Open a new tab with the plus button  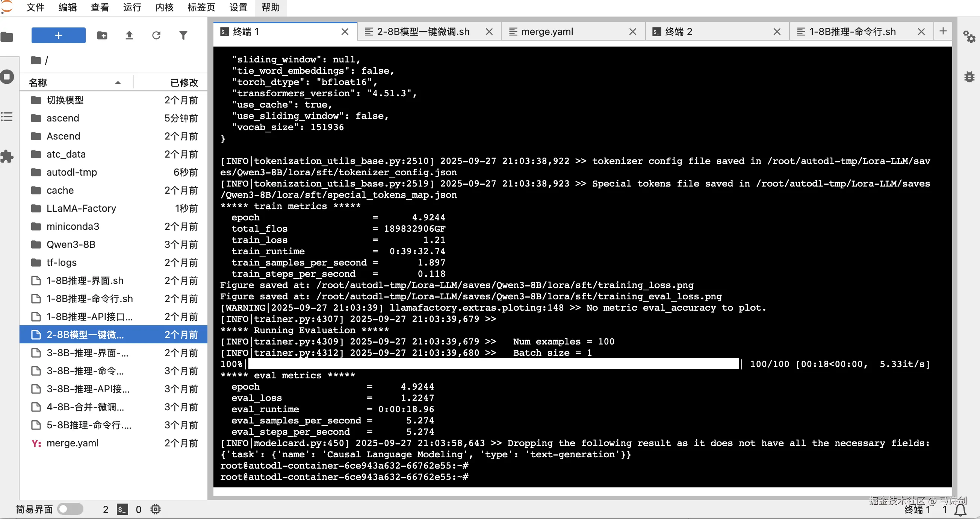(x=943, y=31)
